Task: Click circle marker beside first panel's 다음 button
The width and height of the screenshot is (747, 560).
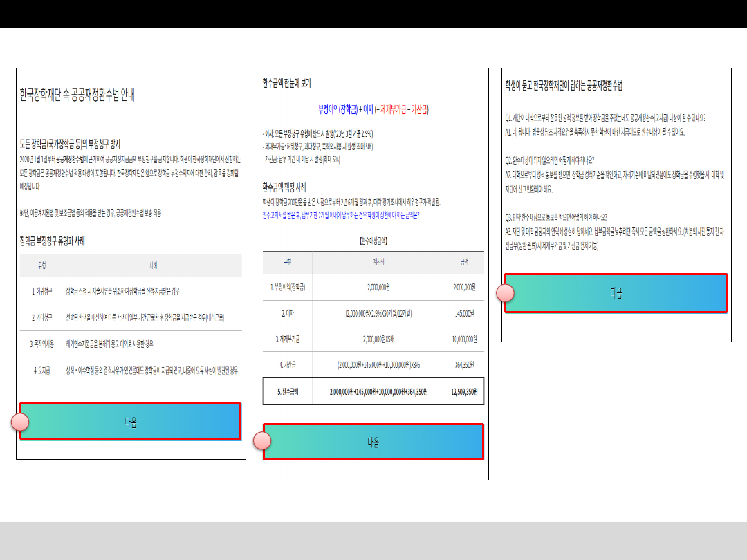Action: coord(21,422)
